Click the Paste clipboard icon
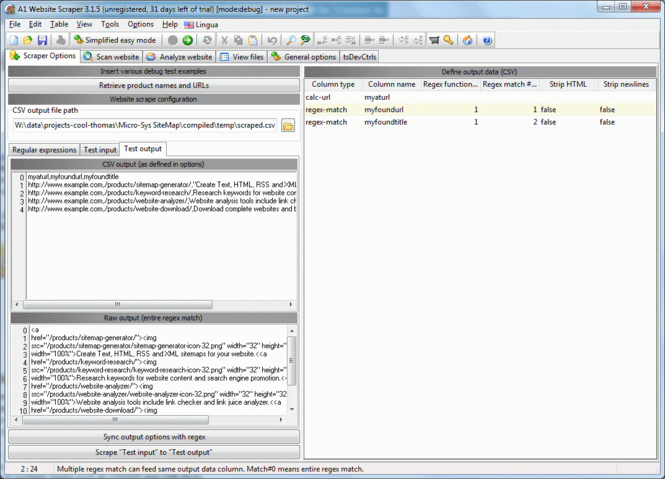 coord(253,40)
